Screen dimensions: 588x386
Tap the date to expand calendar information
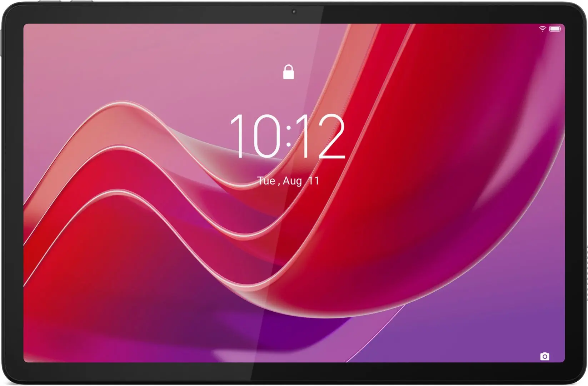[289, 180]
